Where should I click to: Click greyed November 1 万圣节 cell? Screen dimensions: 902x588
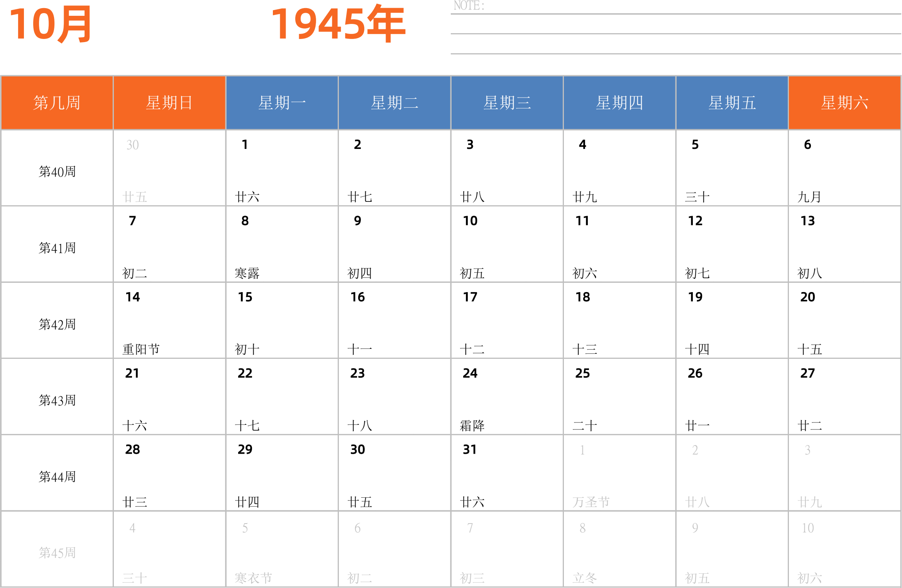pyautogui.click(x=619, y=473)
